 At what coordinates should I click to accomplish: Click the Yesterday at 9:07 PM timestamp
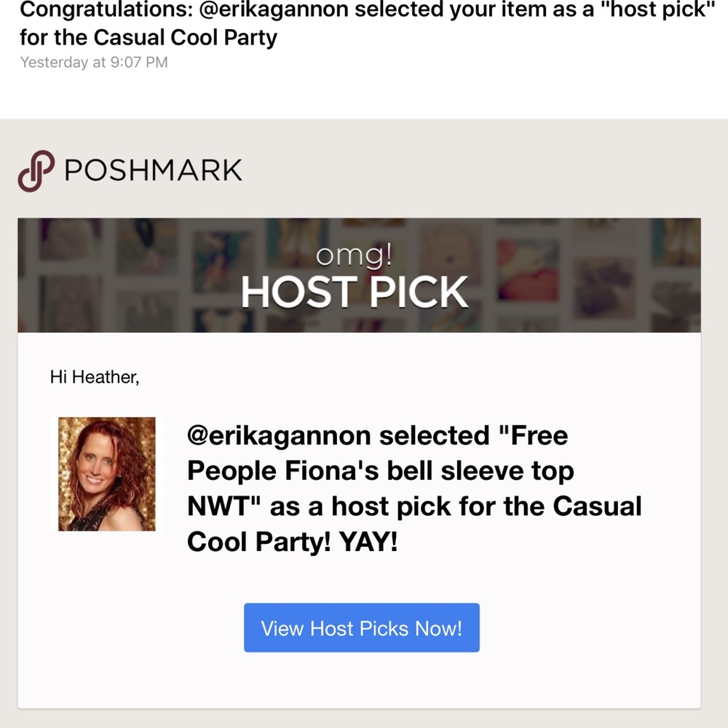(94, 62)
